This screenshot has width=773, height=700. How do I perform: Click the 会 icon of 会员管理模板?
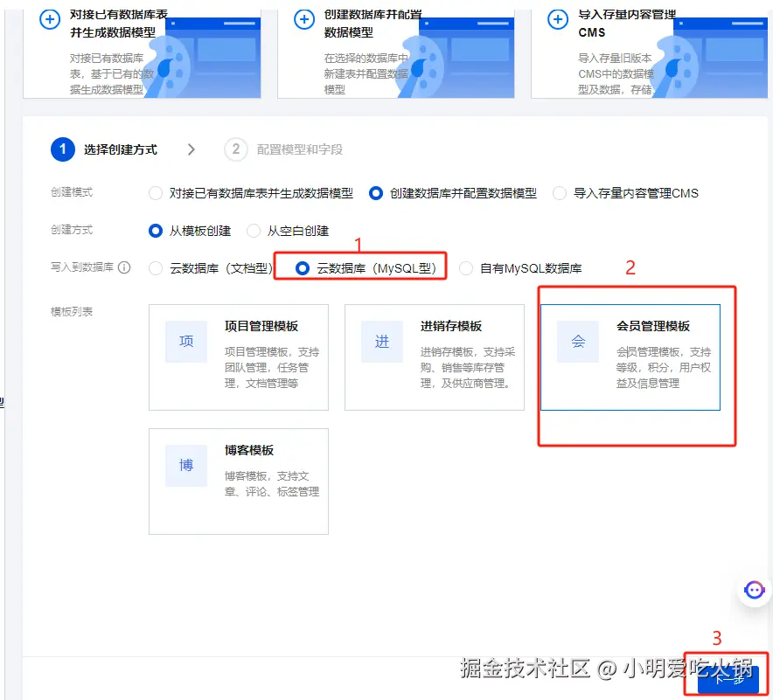coord(577,342)
